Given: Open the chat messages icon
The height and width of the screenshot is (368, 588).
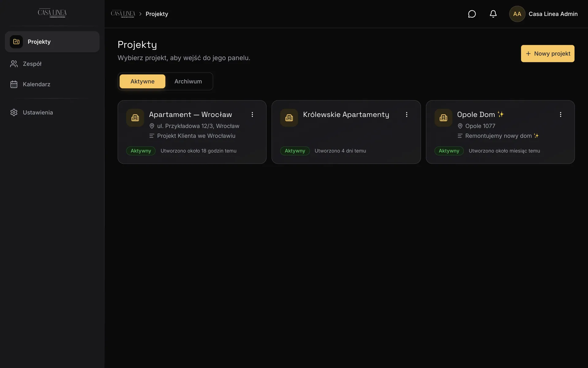Looking at the screenshot, I should [x=472, y=14].
